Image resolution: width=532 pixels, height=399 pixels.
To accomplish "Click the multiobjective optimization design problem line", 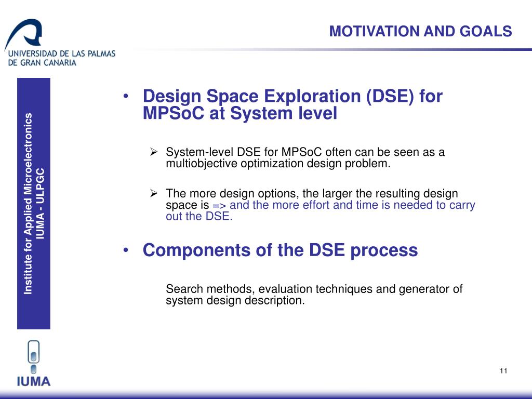I will click(x=278, y=164).
